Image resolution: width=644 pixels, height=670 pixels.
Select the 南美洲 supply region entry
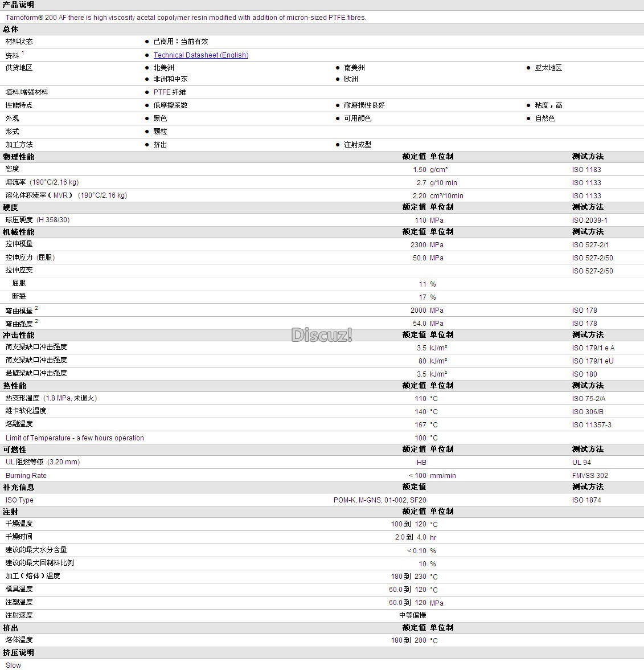[x=354, y=67]
